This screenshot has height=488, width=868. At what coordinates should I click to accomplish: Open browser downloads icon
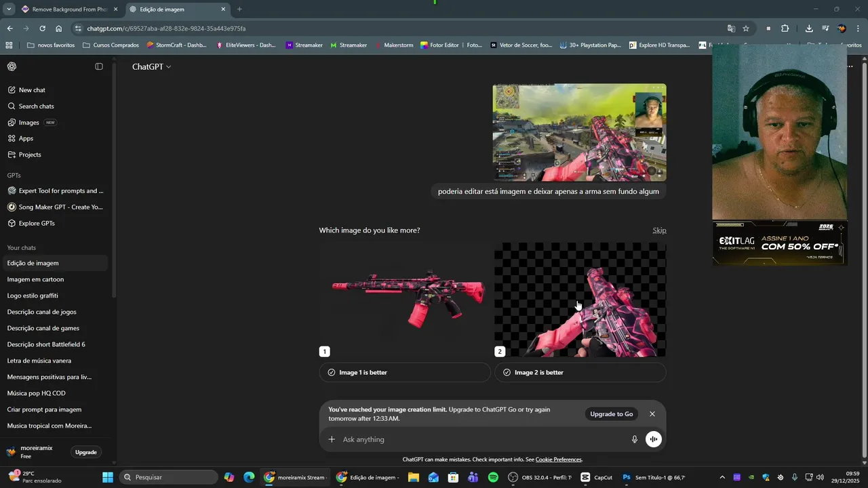[809, 28]
